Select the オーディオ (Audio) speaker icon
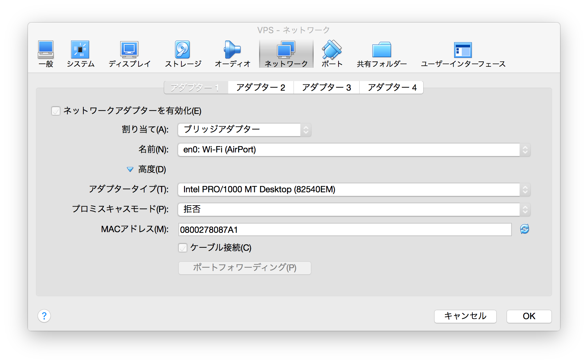This screenshot has height=364, width=588. tap(232, 50)
